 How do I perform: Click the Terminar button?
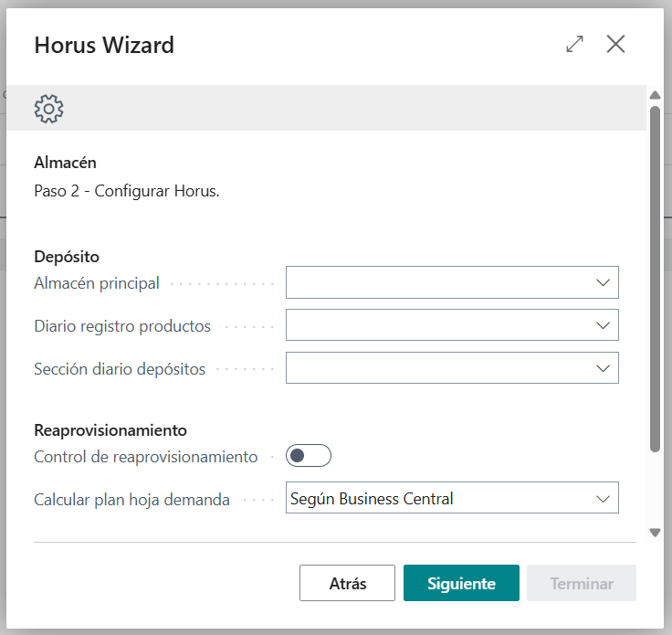tap(582, 583)
